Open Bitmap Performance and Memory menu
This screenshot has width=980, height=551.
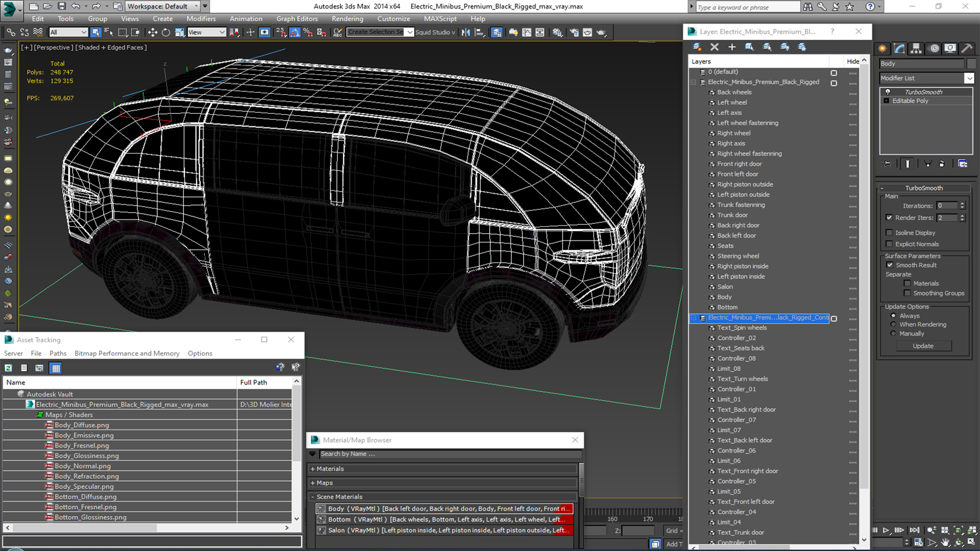tap(127, 353)
